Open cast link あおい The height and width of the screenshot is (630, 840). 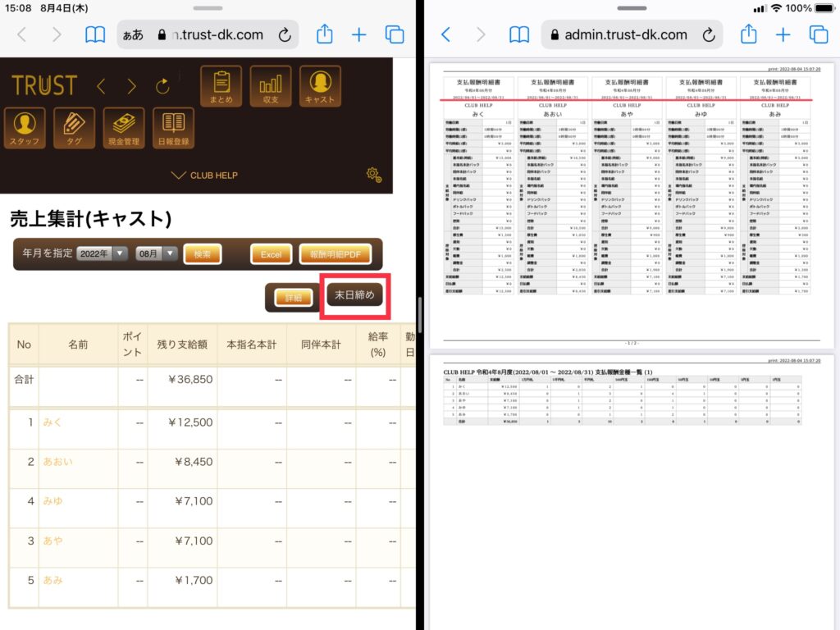point(58,462)
